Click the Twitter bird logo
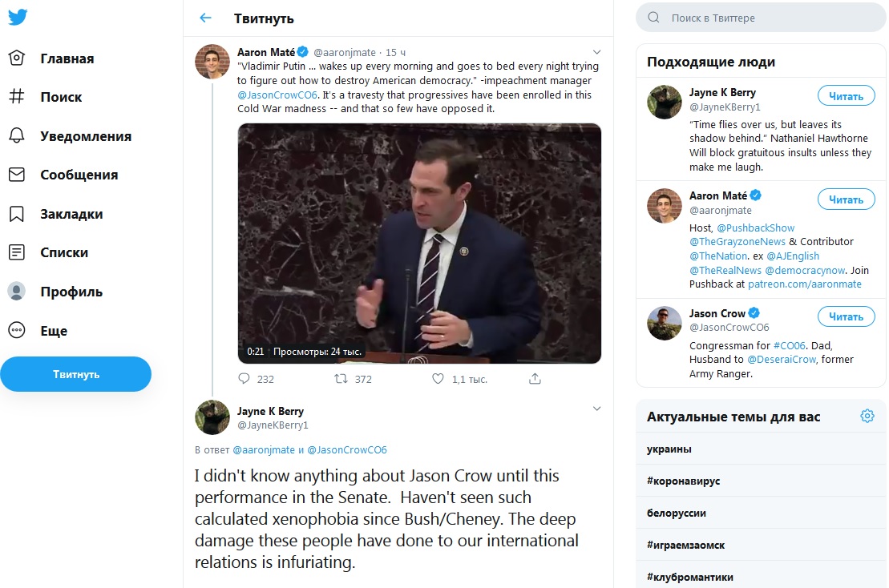 pyautogui.click(x=18, y=18)
